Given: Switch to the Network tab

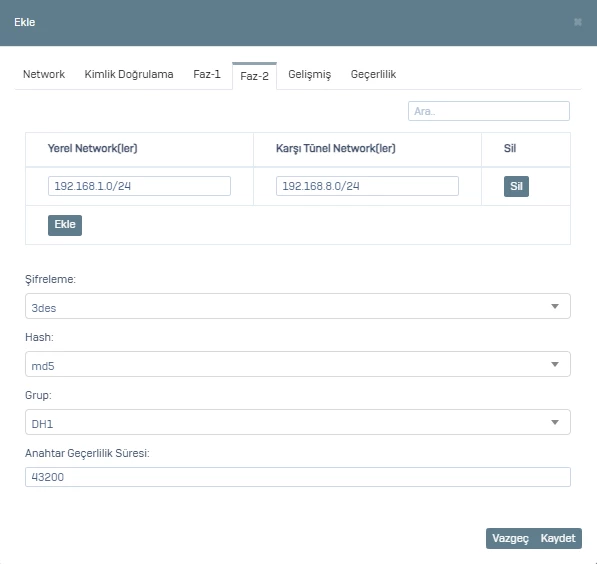Looking at the screenshot, I should (44, 74).
